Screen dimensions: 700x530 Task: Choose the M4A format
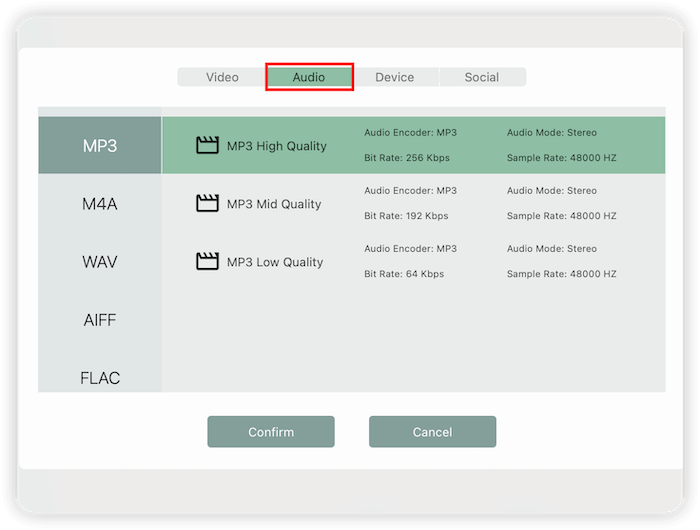[100, 204]
